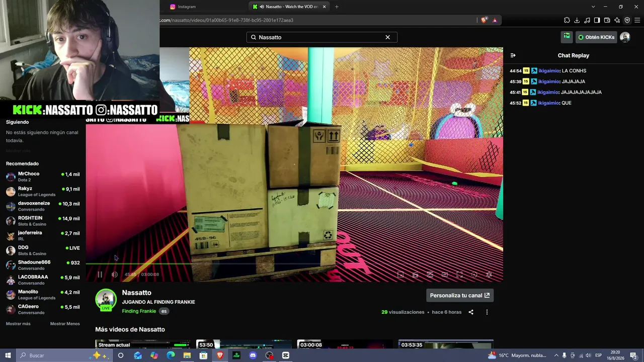Click the Personaliza tu canal button
This screenshot has height=362, width=644.
[460, 296]
